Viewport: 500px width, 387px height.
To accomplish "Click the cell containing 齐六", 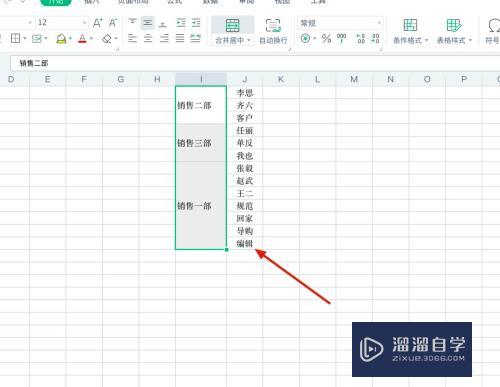I will tap(245, 105).
